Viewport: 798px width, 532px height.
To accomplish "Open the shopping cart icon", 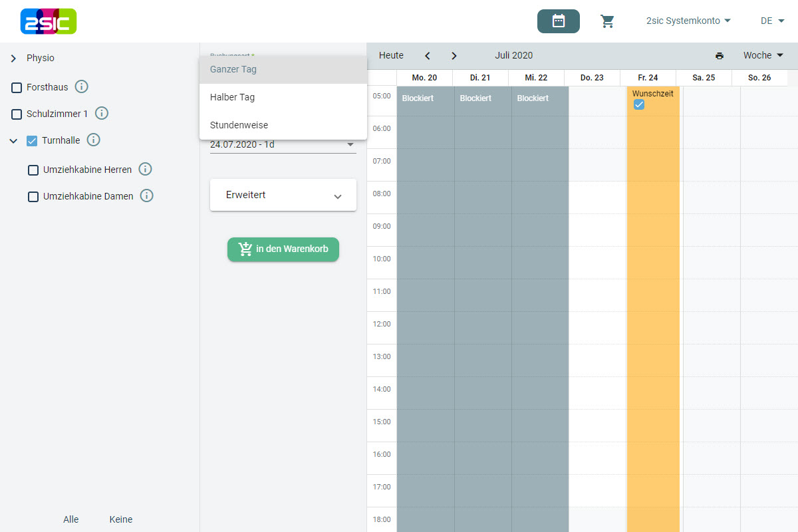I will [607, 21].
